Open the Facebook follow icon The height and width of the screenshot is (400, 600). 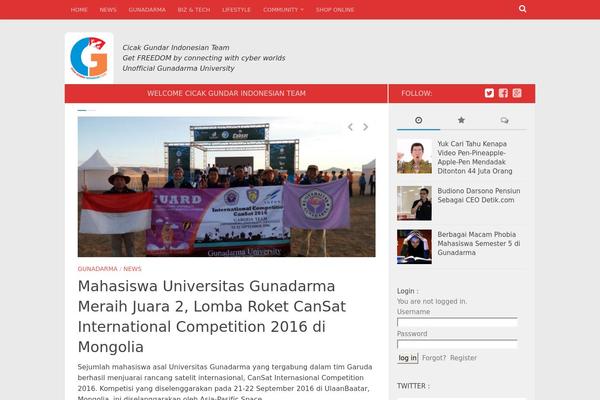tap(503, 93)
